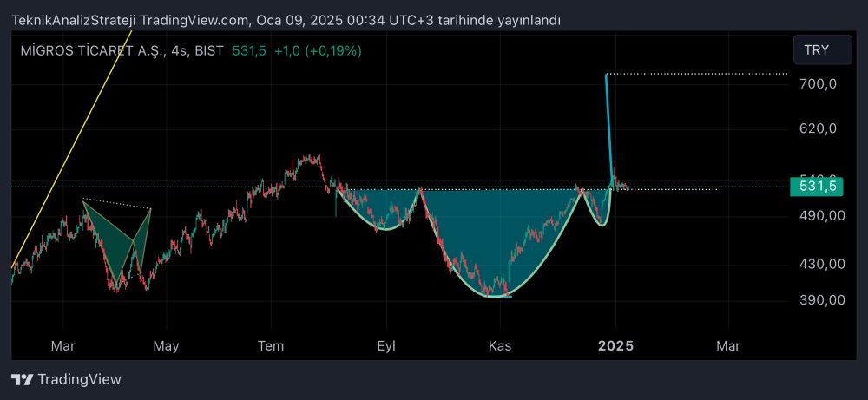This screenshot has height=400, width=868.
Task: Click the TeknikAnalizStrateji author name
Action: (74, 21)
